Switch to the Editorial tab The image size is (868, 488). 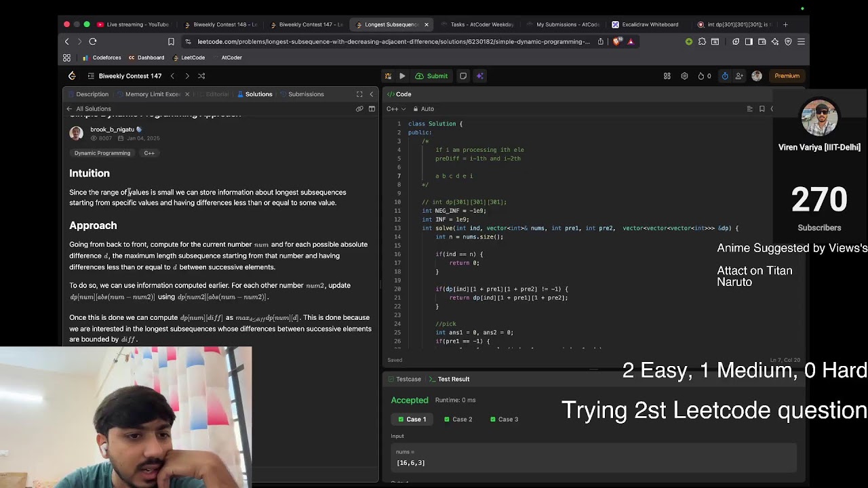213,94
